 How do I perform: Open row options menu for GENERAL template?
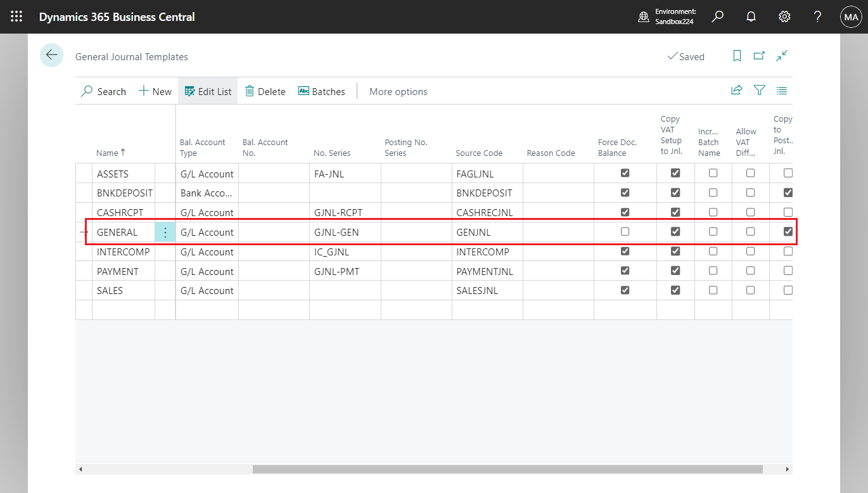pyautogui.click(x=165, y=232)
